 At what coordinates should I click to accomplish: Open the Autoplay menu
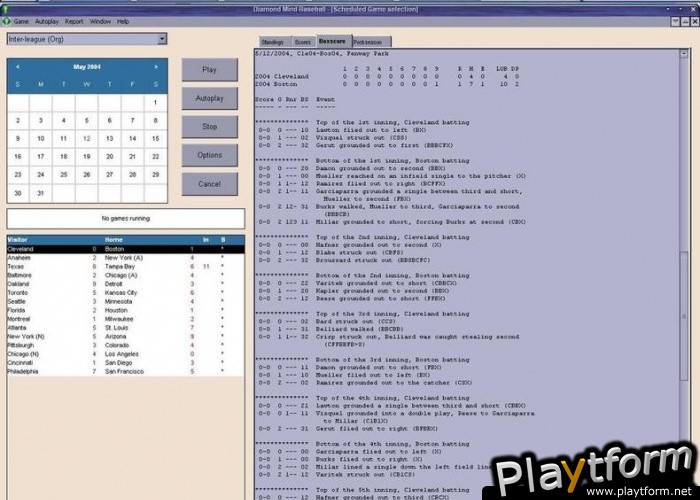47,21
